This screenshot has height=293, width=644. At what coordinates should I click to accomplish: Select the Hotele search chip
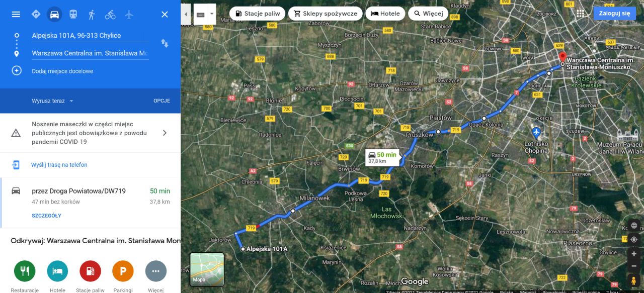pyautogui.click(x=385, y=14)
